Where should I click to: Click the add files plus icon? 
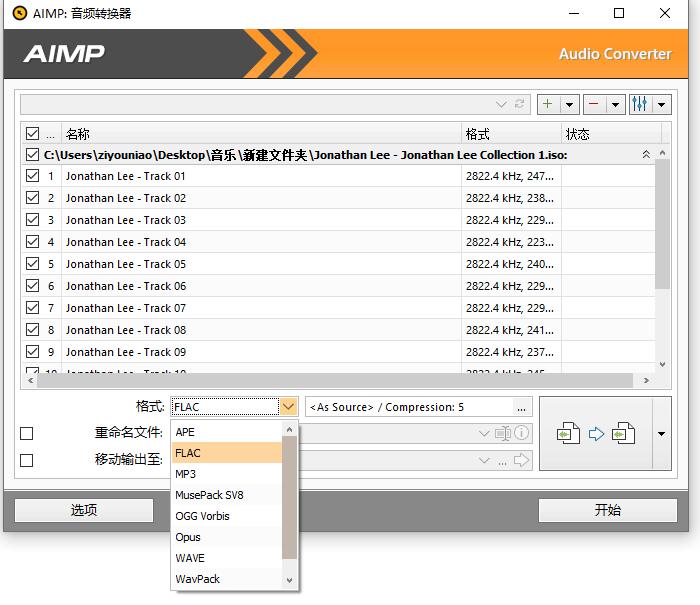point(548,104)
